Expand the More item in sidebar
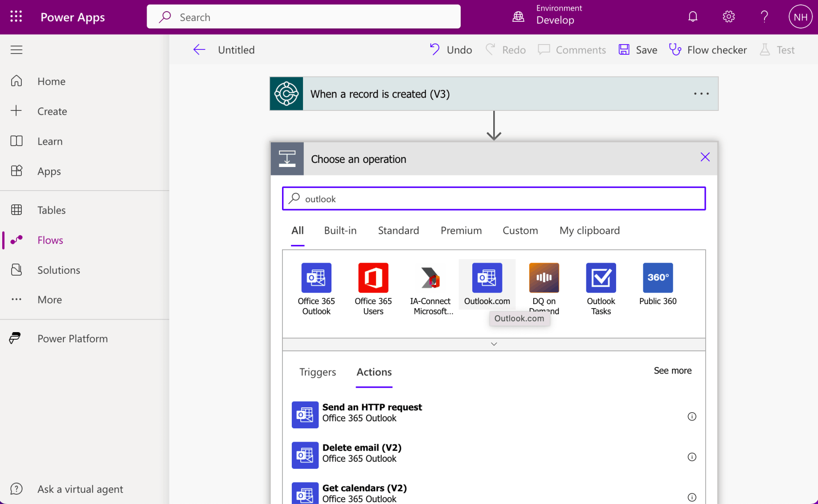 click(49, 300)
